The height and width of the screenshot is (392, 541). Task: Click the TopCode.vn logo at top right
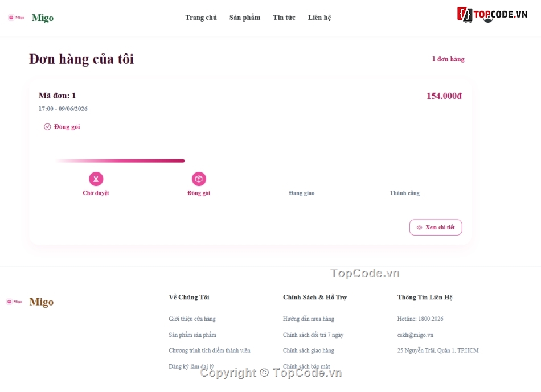coord(492,14)
